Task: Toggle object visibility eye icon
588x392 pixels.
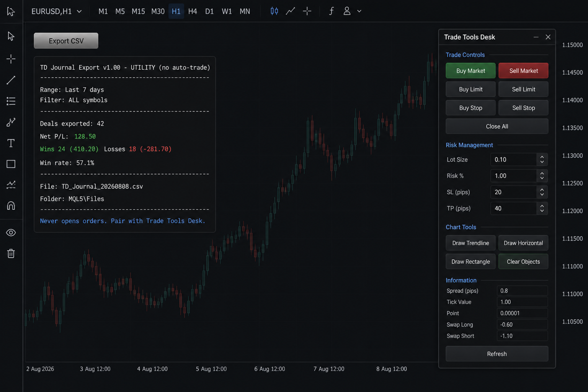Action: click(11, 233)
